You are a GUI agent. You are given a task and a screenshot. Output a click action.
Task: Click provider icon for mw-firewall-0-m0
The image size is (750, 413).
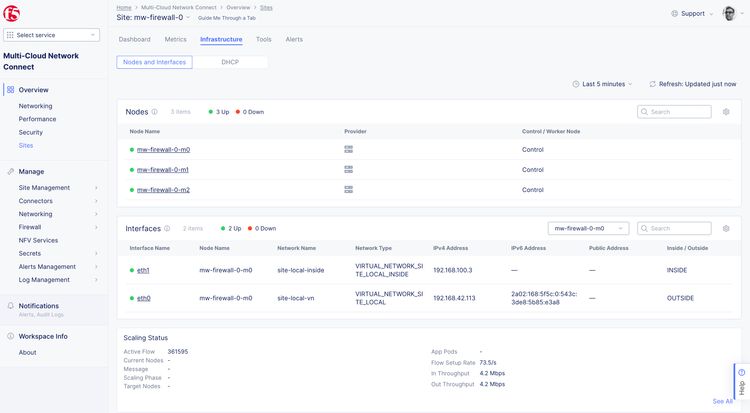(348, 149)
